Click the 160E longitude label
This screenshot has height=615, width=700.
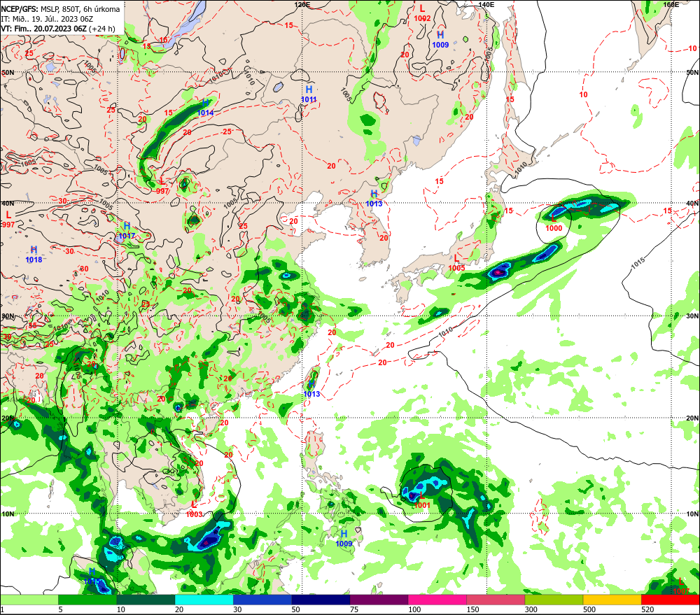pyautogui.click(x=671, y=4)
